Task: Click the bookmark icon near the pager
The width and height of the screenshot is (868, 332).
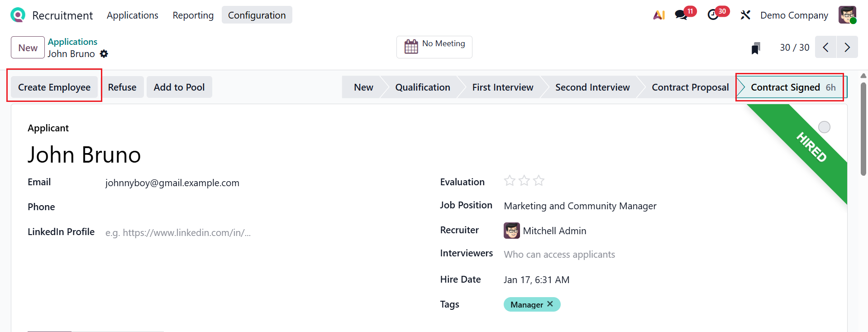Action: (755, 48)
